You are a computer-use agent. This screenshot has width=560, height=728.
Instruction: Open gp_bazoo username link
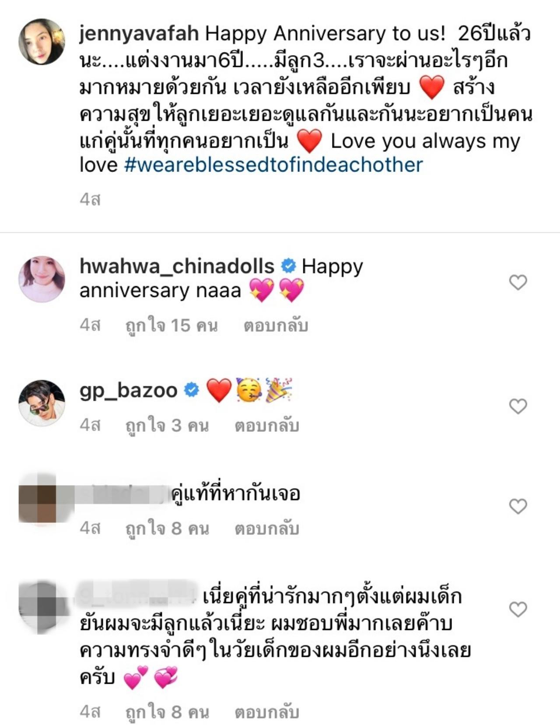(x=128, y=390)
